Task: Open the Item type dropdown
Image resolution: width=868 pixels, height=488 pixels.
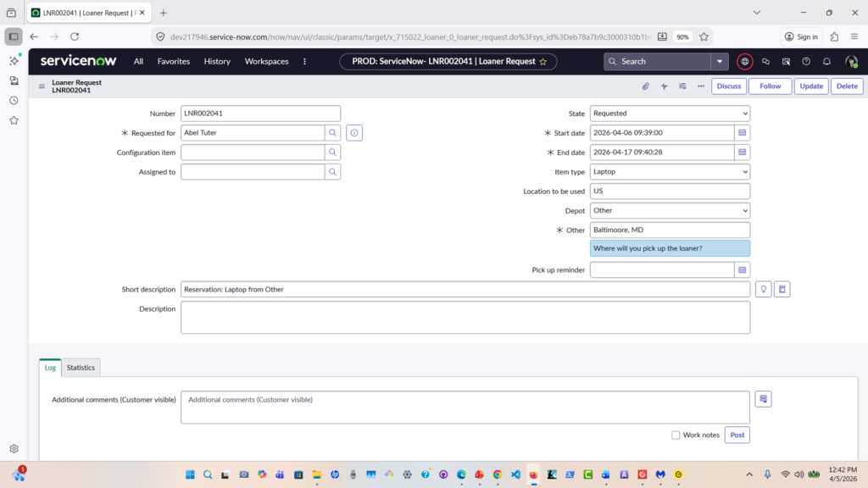Action: tap(670, 172)
